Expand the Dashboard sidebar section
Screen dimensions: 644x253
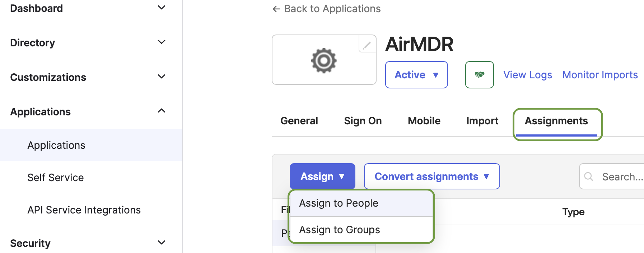point(162,8)
